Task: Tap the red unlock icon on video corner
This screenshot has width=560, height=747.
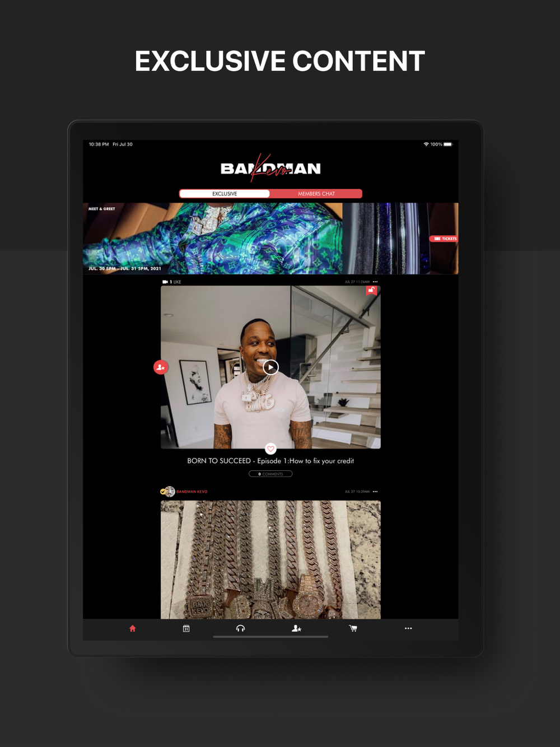Action: 371,290
